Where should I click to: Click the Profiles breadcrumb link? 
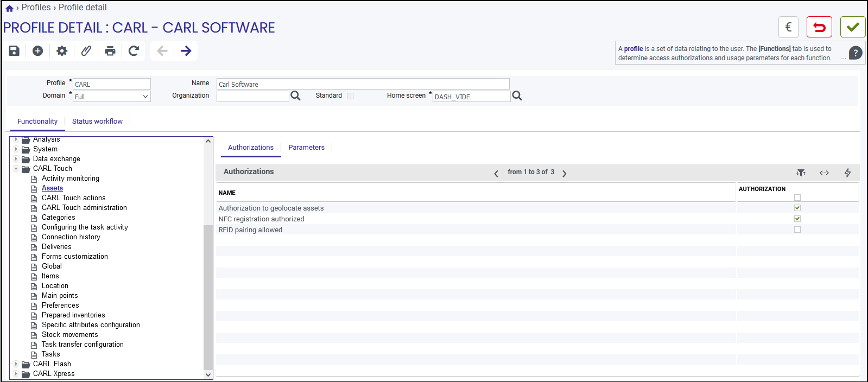pyautogui.click(x=36, y=8)
